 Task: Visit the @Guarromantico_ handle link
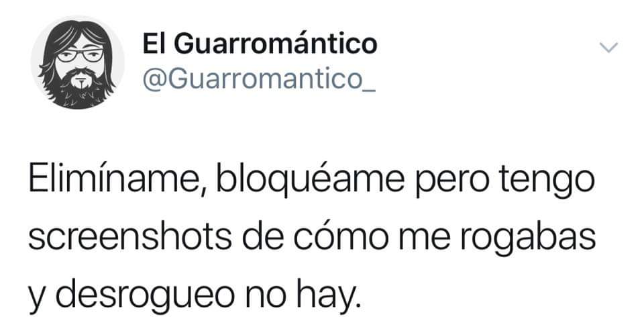pos(259,80)
